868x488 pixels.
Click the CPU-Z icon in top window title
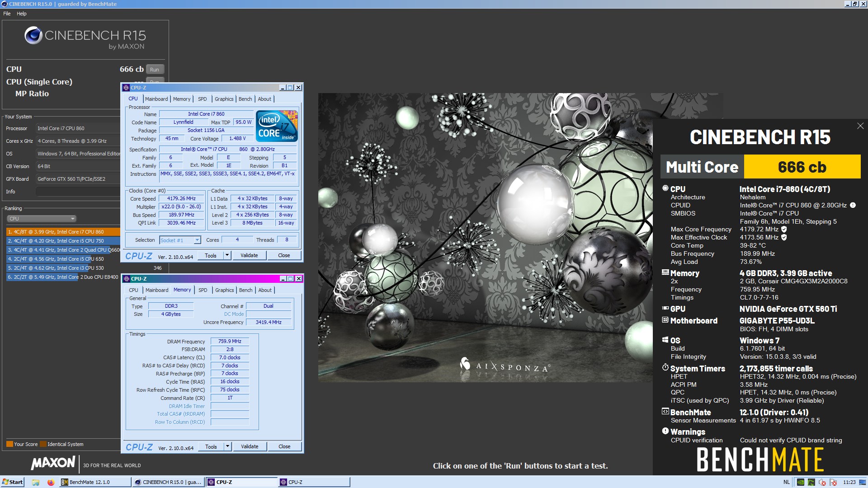point(126,88)
